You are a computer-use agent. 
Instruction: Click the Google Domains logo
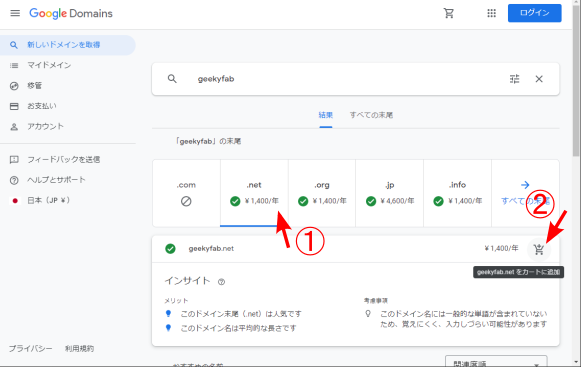[x=71, y=13]
